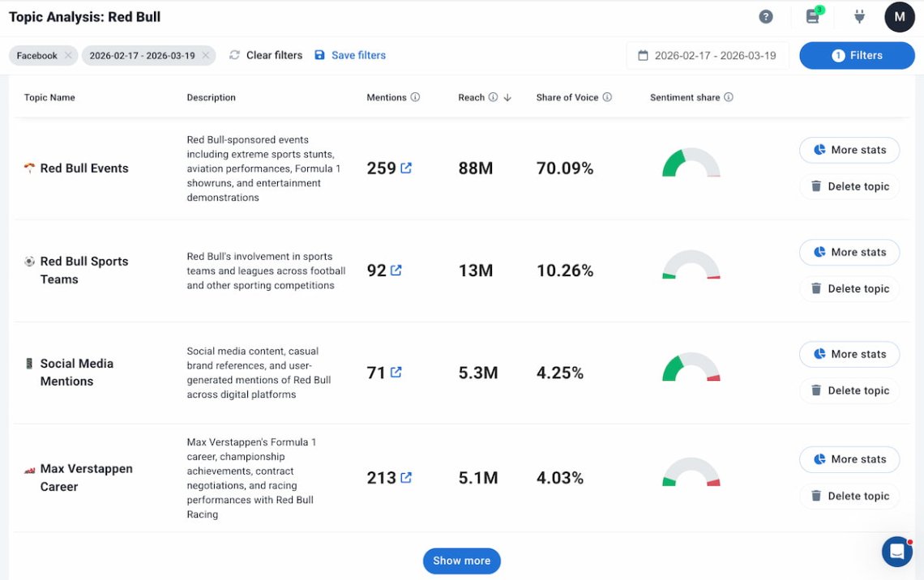Screen dimensions: 924x580
Task: Remove the Facebook filter chip
Action: point(69,55)
